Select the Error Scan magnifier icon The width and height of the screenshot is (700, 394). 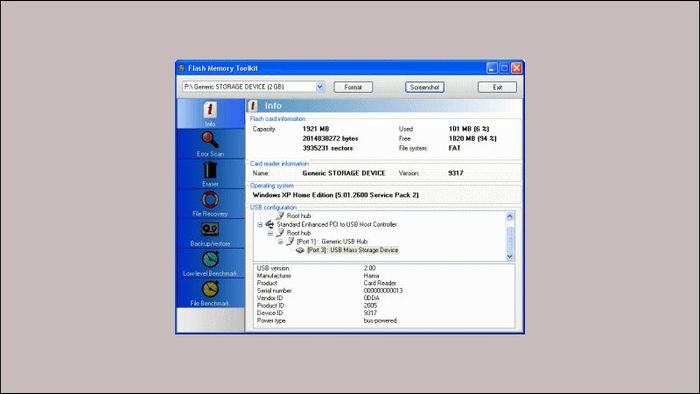pos(210,140)
